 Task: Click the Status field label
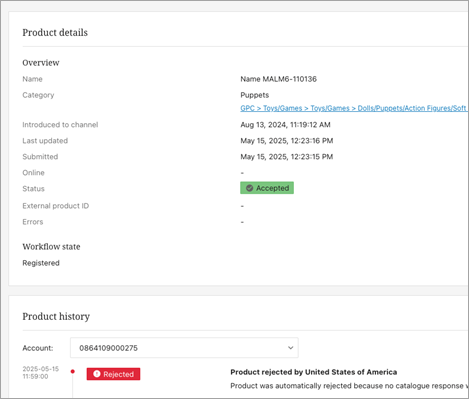(x=33, y=189)
